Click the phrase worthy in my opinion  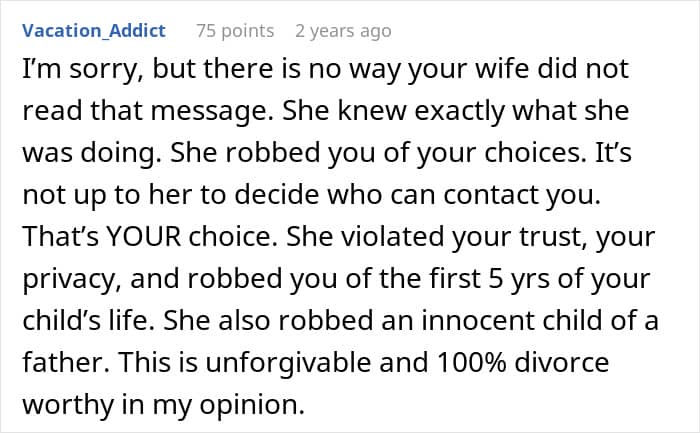[x=163, y=405]
